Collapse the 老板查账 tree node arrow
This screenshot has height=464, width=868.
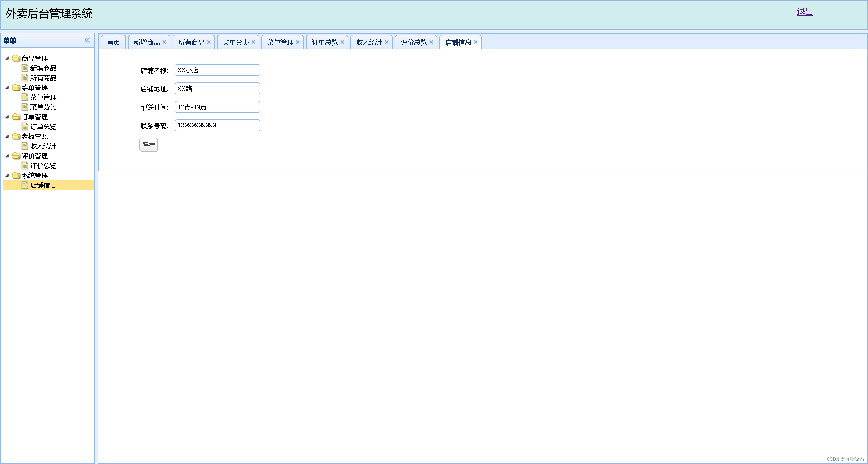coord(7,136)
